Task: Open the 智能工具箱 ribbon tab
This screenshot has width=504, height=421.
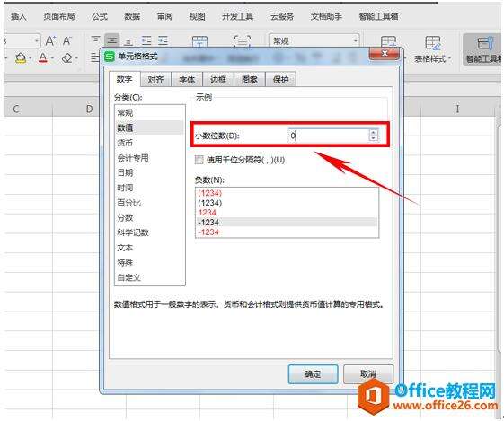Action: point(378,16)
